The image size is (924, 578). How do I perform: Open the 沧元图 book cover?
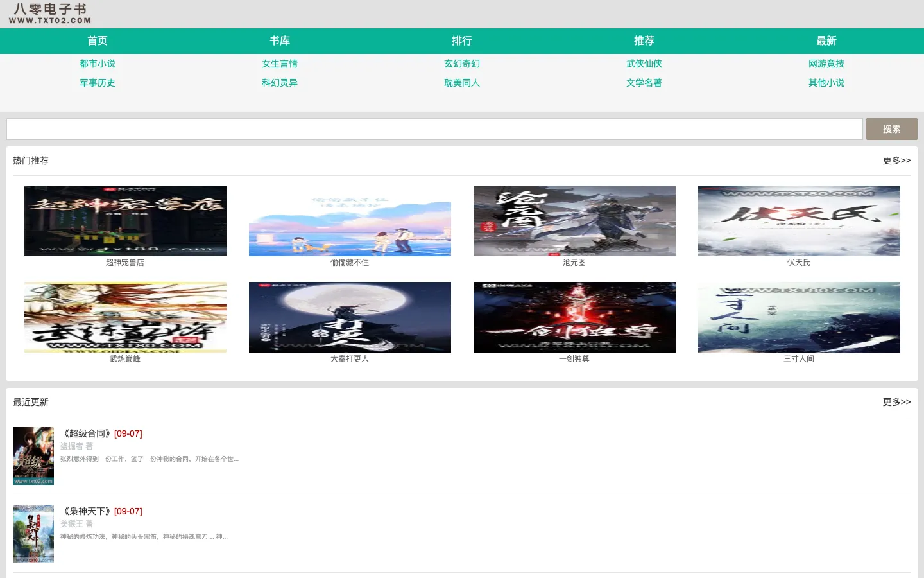coord(574,221)
